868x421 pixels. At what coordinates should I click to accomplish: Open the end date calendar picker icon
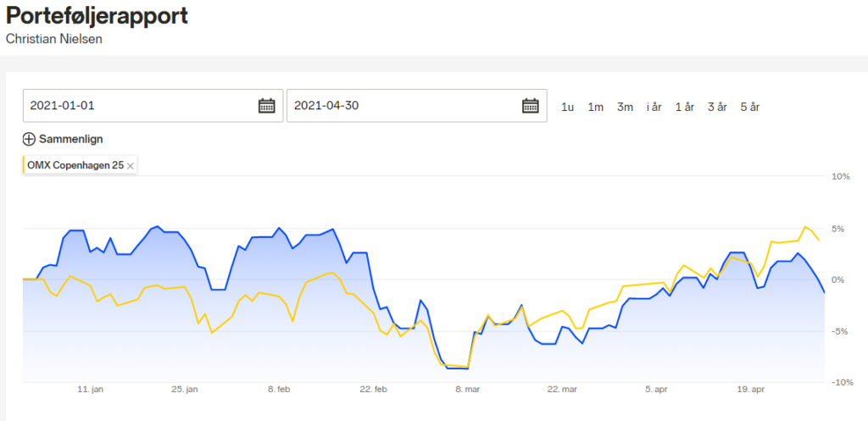point(531,105)
